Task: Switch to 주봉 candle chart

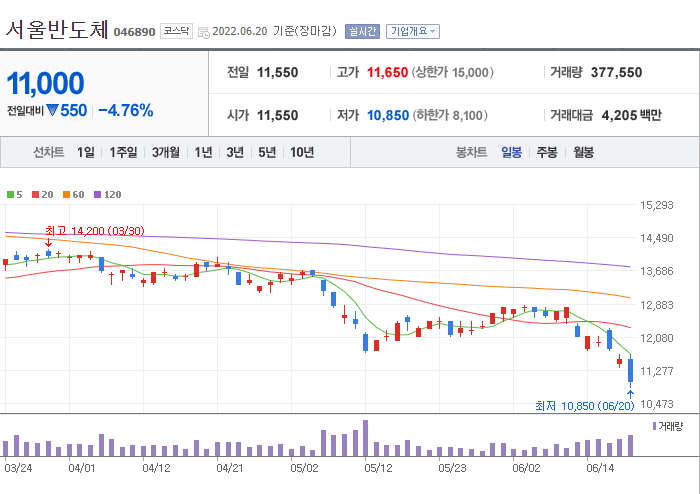Action: point(547,152)
